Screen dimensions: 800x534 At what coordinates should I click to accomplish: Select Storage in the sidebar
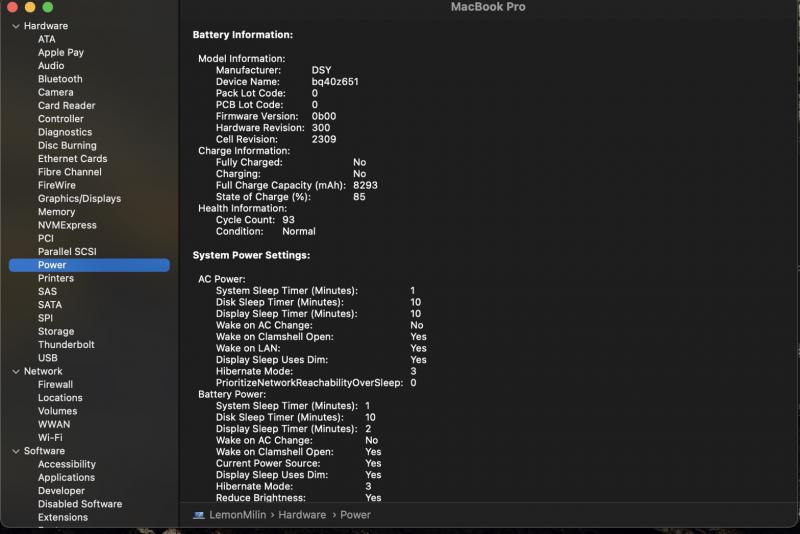click(x=56, y=331)
